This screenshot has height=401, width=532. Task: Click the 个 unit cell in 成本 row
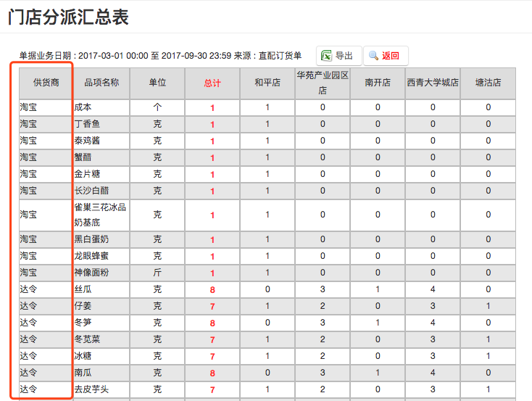[x=157, y=107]
